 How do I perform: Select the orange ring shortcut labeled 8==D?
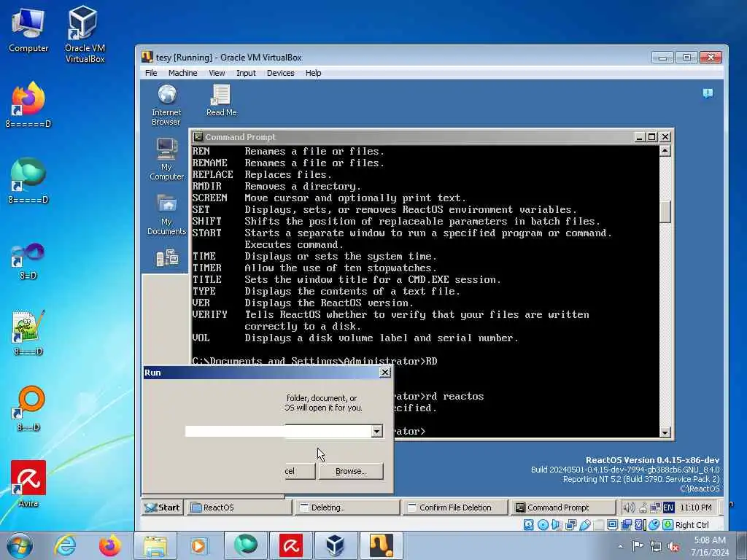pos(30,408)
